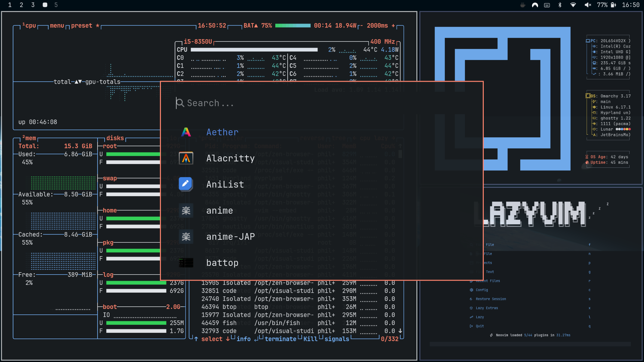Click the Lazy Extras cube icon in LazyVim
This screenshot has height=362, width=644.
[x=471, y=308]
